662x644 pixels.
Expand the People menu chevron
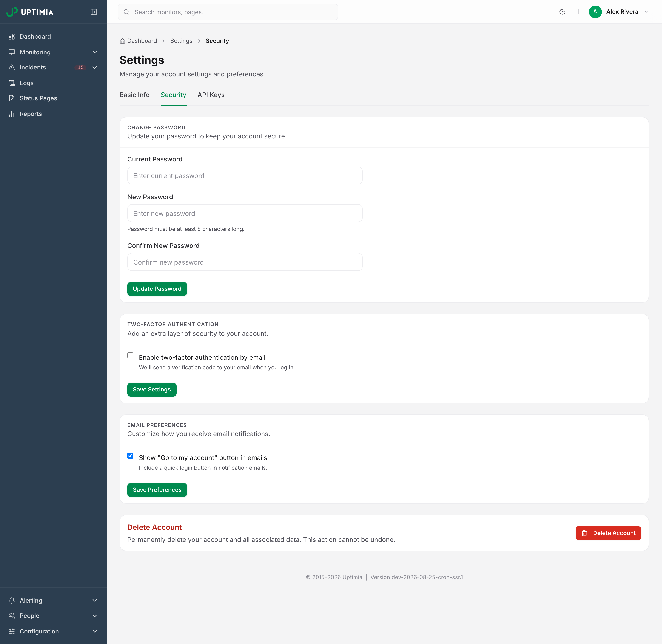point(95,615)
